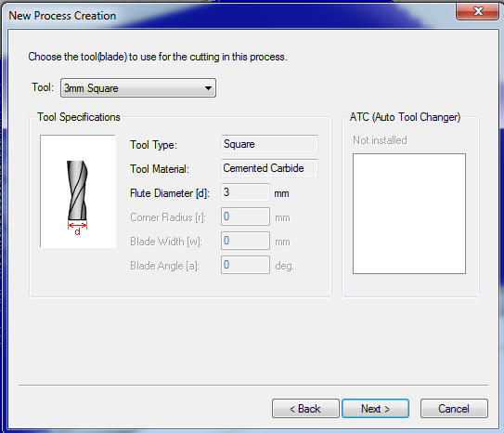
Task: Cancel the New Process Creation dialog
Action: tap(454, 409)
